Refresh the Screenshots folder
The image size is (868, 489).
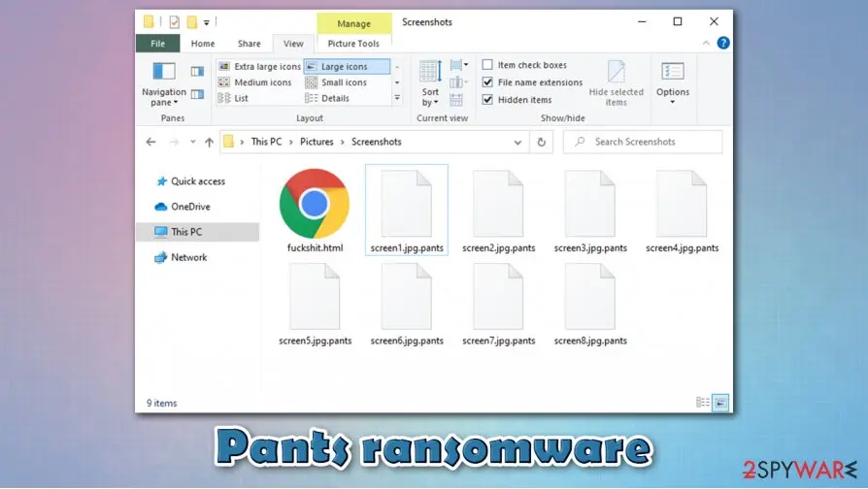542,143
